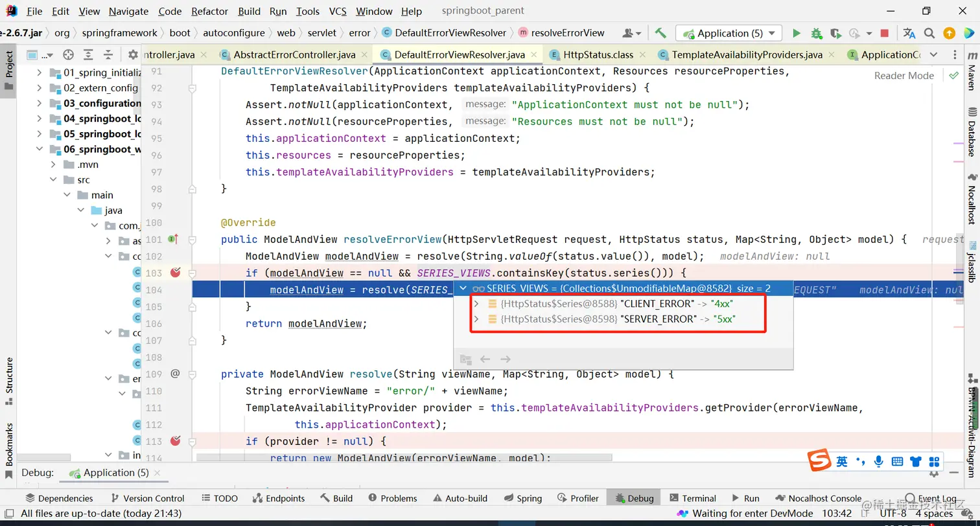Expand the .mvn folder

53,165
